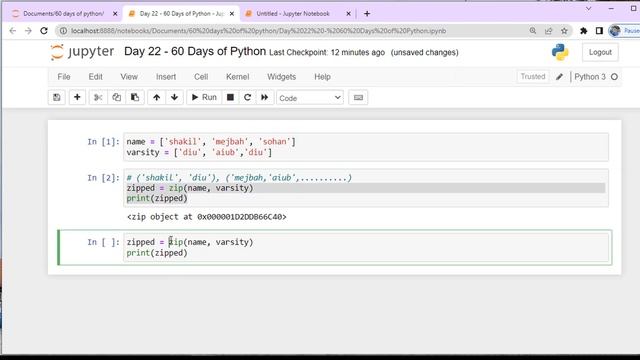
Task: Bookmark this page with star icon
Action: 564,31
